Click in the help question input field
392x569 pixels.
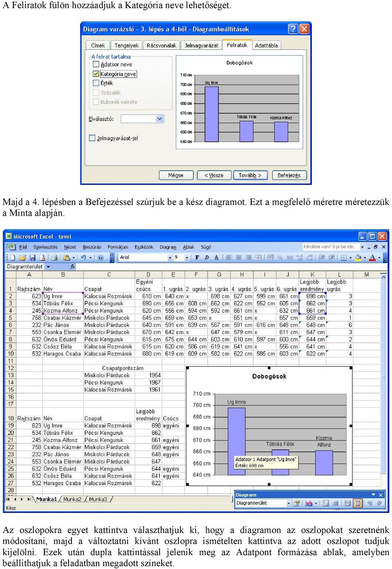tap(331, 247)
